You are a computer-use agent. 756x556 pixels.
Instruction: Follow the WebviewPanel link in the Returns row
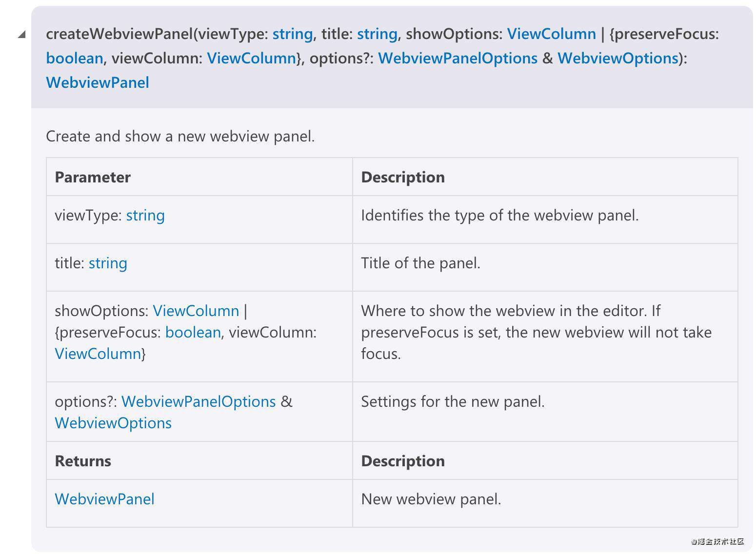tap(104, 499)
